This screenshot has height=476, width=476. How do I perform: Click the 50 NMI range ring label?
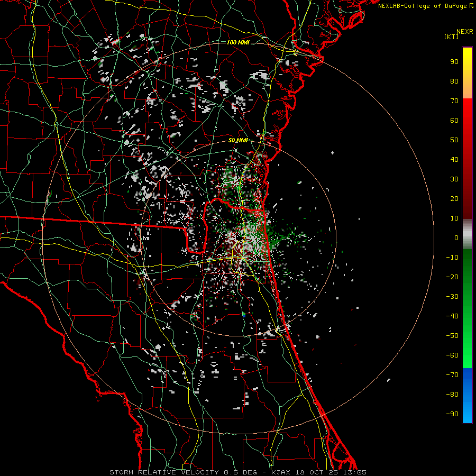coord(238,140)
